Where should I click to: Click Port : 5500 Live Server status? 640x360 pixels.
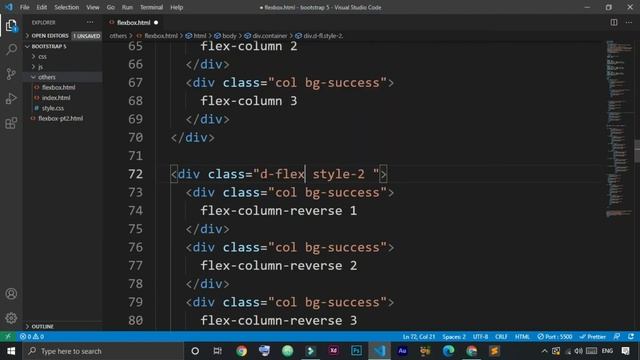pyautogui.click(x=555, y=337)
